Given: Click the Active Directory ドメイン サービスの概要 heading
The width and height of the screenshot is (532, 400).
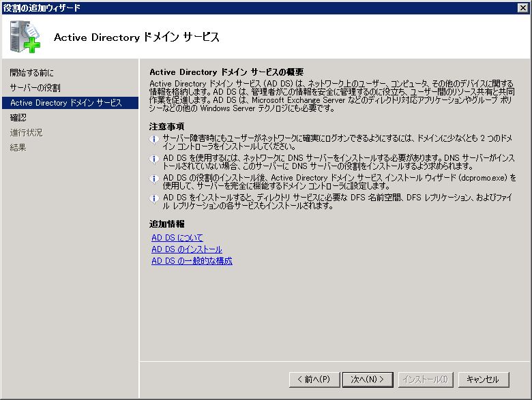Looking at the screenshot, I should click(226, 72).
